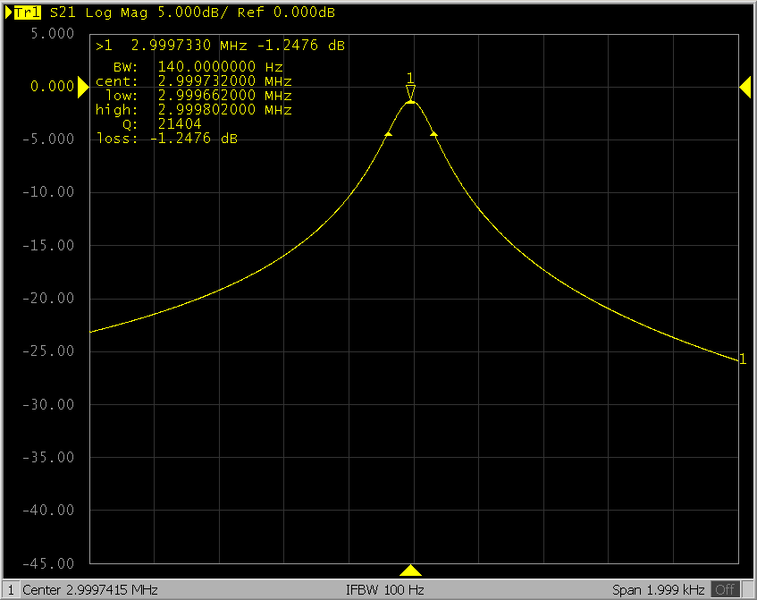
Task: Click the marker 1 triangle at trace peak
Action: (410, 92)
